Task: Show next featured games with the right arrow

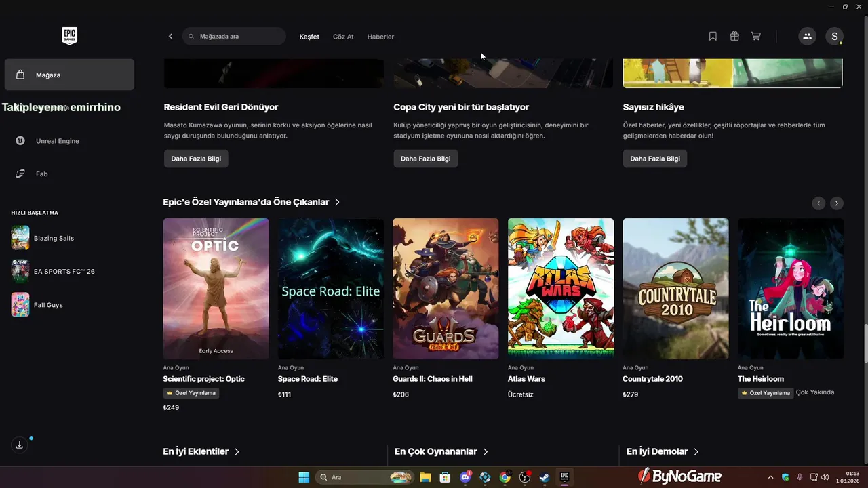Action: [x=837, y=203]
